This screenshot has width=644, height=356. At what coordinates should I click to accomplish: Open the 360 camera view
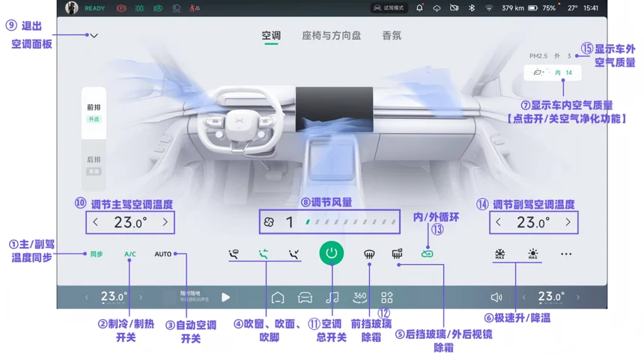pos(359,297)
